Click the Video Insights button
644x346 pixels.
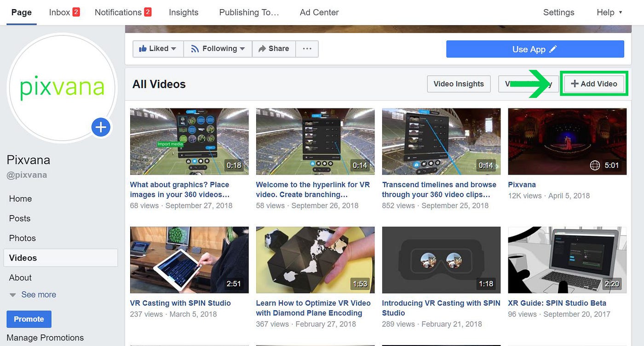(459, 84)
